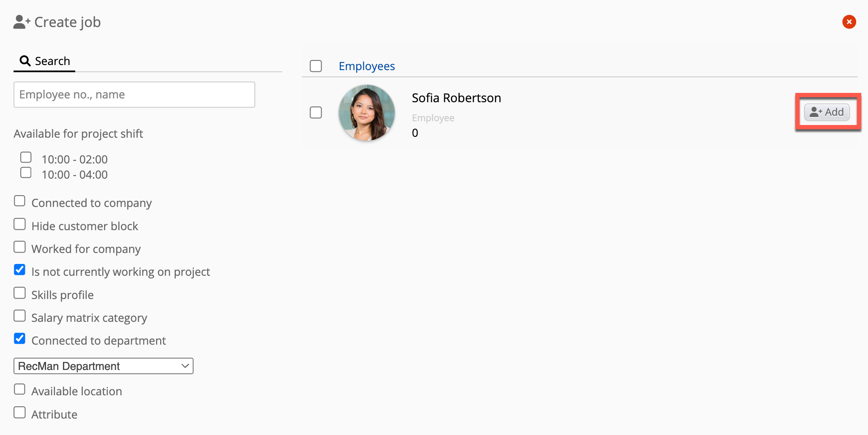This screenshot has height=435, width=868.
Task: Click the Employees column header link
Action: pos(366,66)
